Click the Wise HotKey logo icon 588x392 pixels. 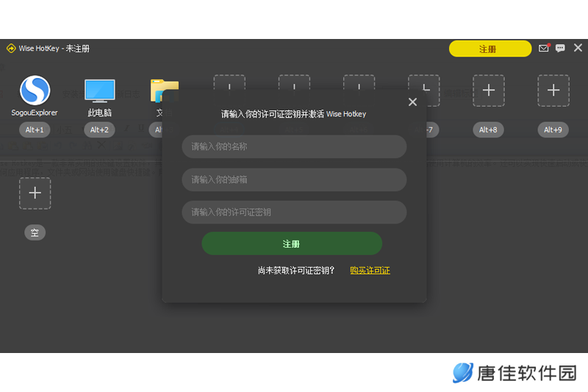pos(11,49)
